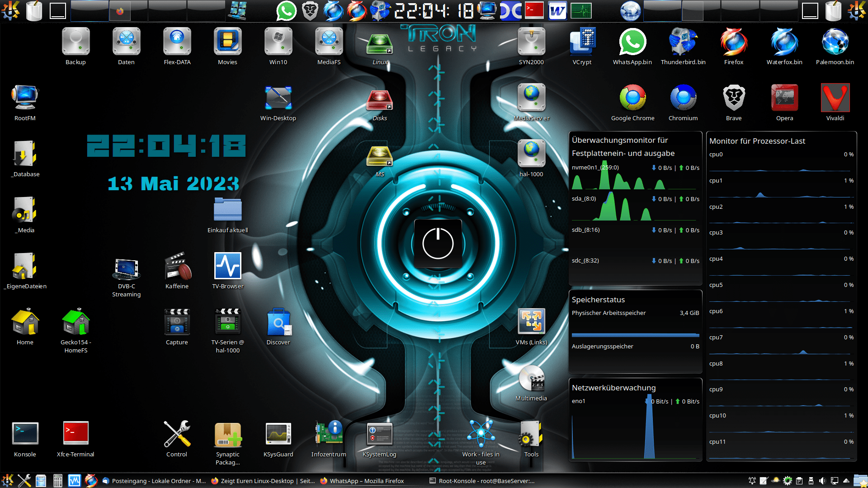Click the eno1 network interface label
Screen dimensions: 868x488
point(579,401)
